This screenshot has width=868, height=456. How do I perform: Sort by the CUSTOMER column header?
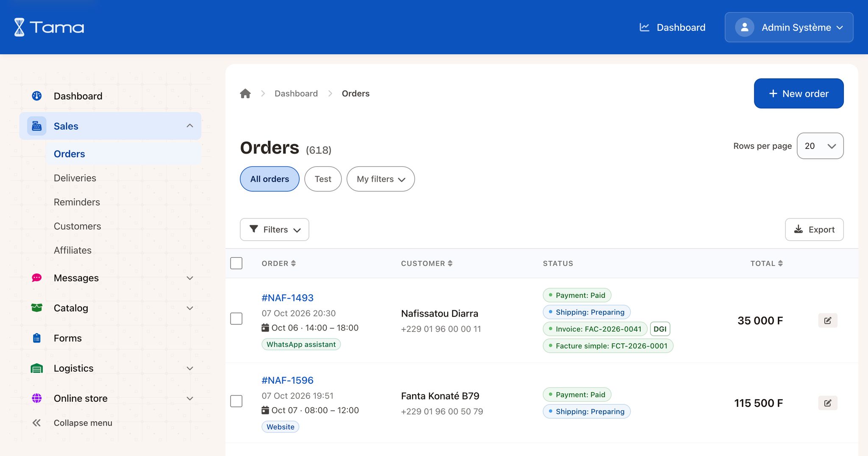427,263
